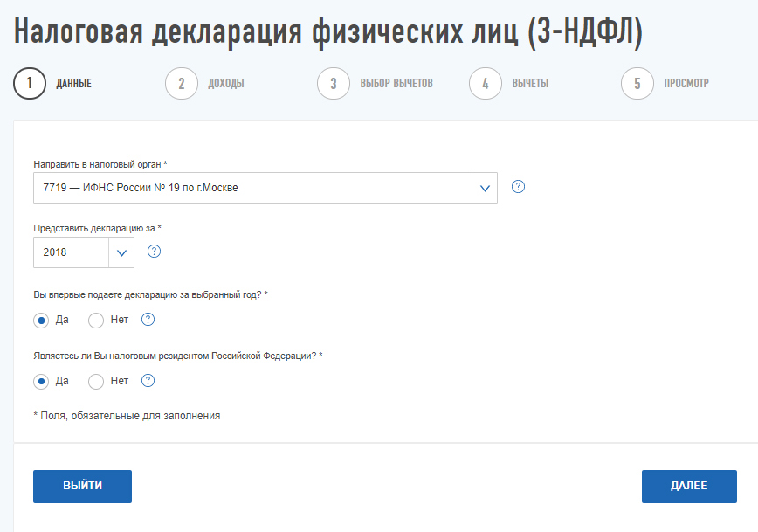Go to step 2 Доходы
This screenshot has height=532, width=758.
pos(204,83)
